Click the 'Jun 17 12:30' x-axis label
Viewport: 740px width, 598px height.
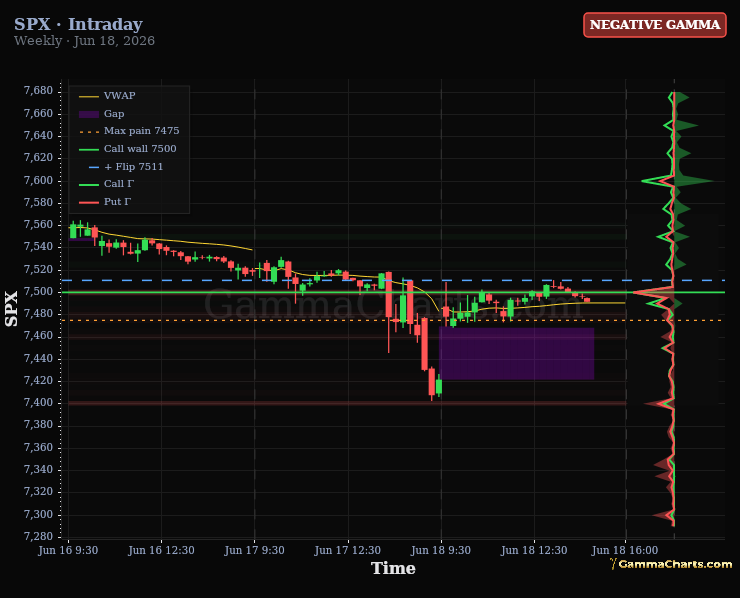point(347,550)
